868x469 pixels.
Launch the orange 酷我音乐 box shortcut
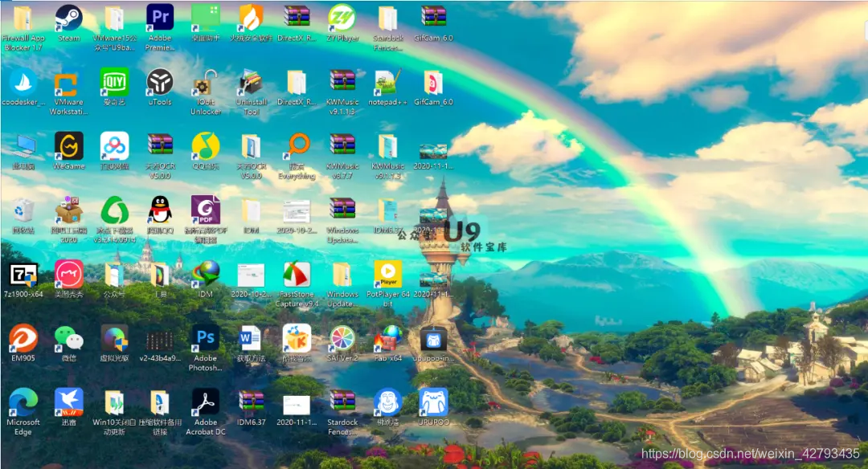click(297, 338)
